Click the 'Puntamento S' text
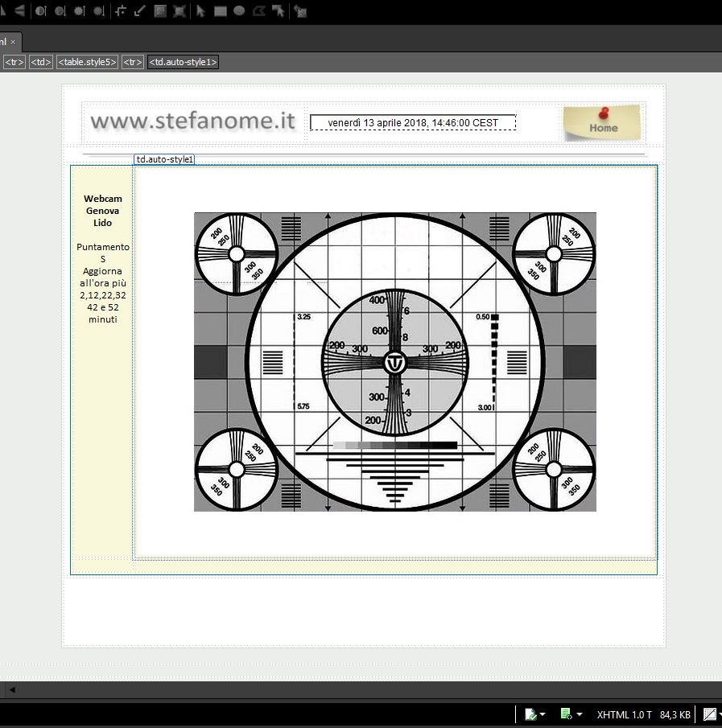This screenshot has width=722, height=728. (103, 253)
